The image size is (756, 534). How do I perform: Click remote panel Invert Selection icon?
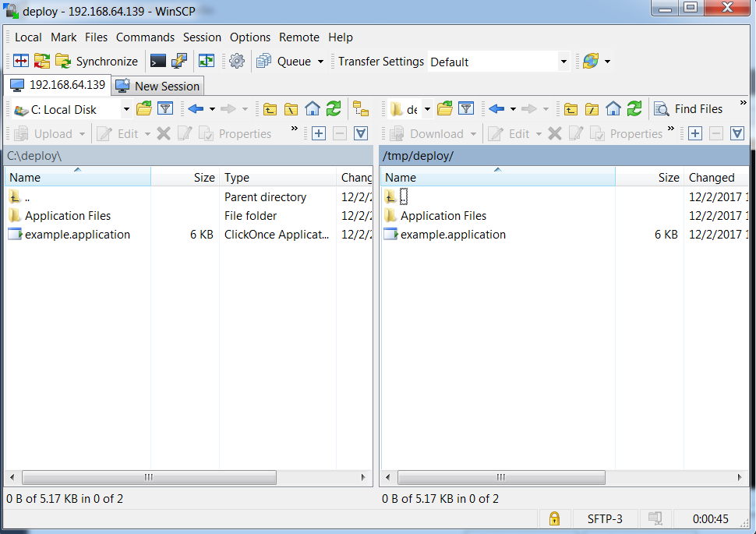pyautogui.click(x=737, y=133)
